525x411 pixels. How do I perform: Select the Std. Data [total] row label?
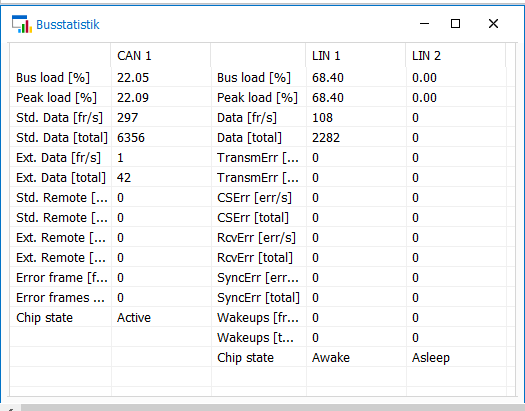62,138
